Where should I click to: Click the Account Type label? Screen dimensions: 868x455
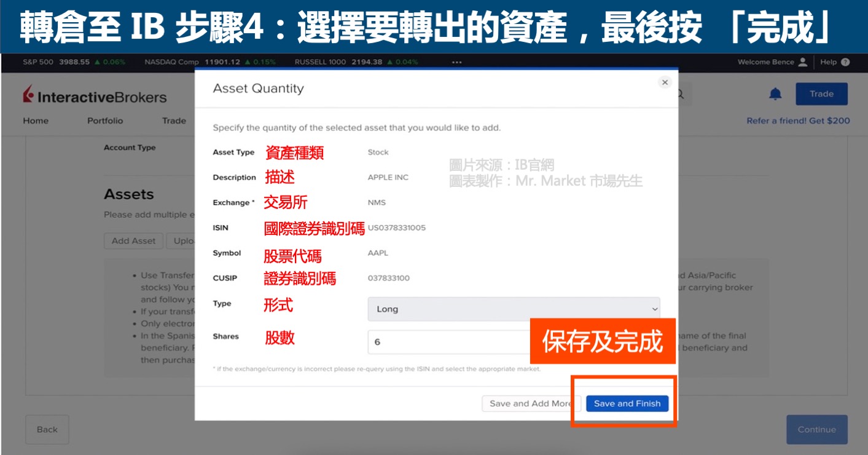[x=130, y=148]
